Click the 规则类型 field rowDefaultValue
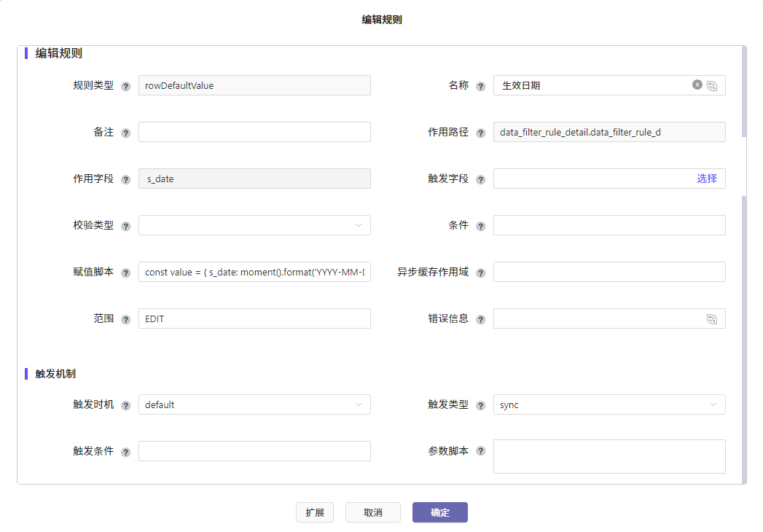 254,85
